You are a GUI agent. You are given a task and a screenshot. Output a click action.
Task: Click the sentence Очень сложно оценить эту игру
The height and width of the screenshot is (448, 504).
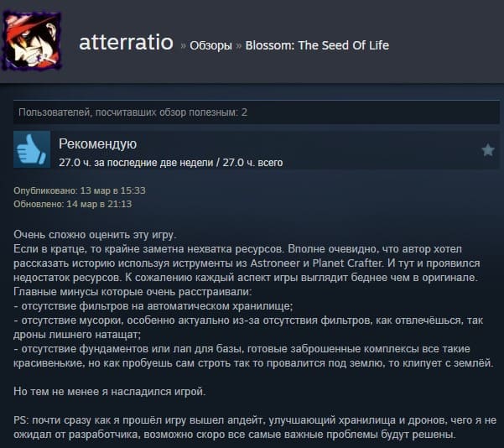tap(95, 235)
